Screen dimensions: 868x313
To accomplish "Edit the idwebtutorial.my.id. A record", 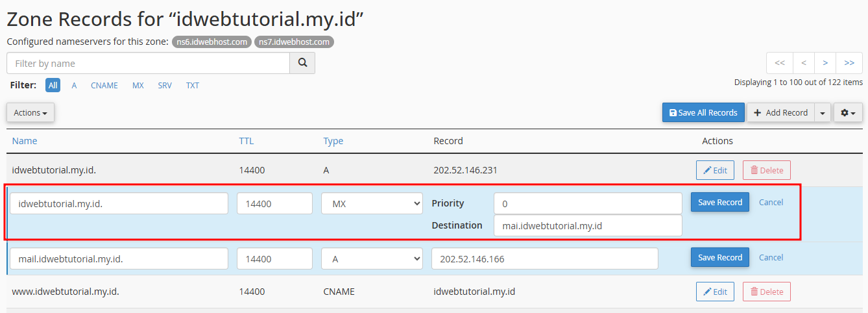I will tap(715, 170).
